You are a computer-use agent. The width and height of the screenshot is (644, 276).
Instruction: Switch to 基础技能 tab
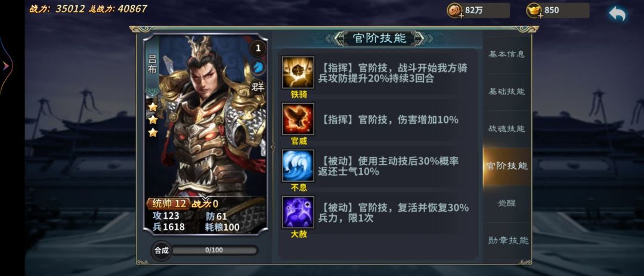[506, 92]
